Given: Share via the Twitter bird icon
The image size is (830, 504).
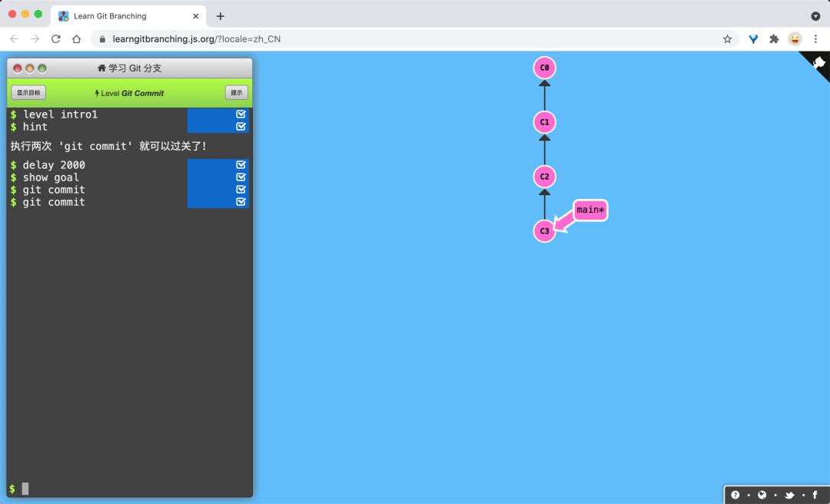Looking at the screenshot, I should (x=789, y=495).
